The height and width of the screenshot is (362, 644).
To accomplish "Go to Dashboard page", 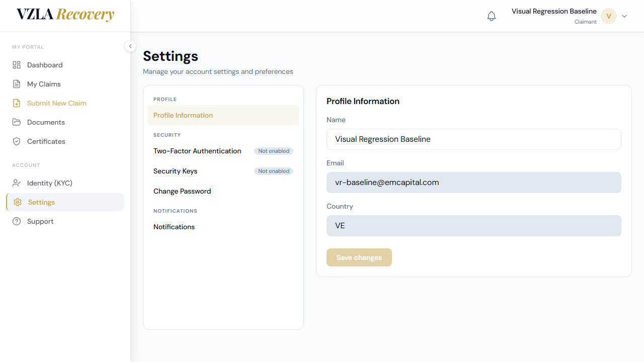I will tap(65, 65).
